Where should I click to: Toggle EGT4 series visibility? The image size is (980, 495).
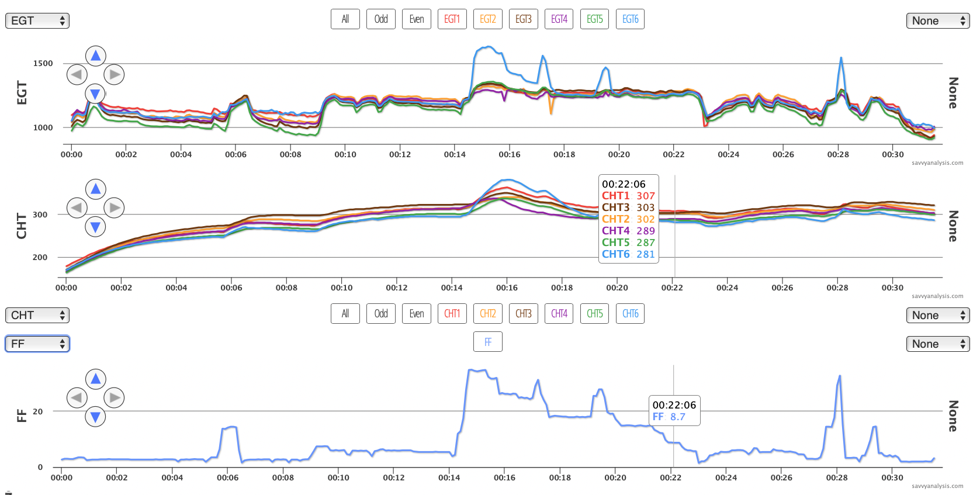point(559,19)
